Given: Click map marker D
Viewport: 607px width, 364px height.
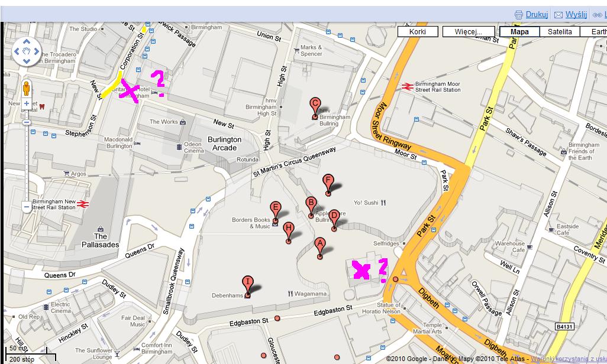Looking at the screenshot, I should point(334,216).
